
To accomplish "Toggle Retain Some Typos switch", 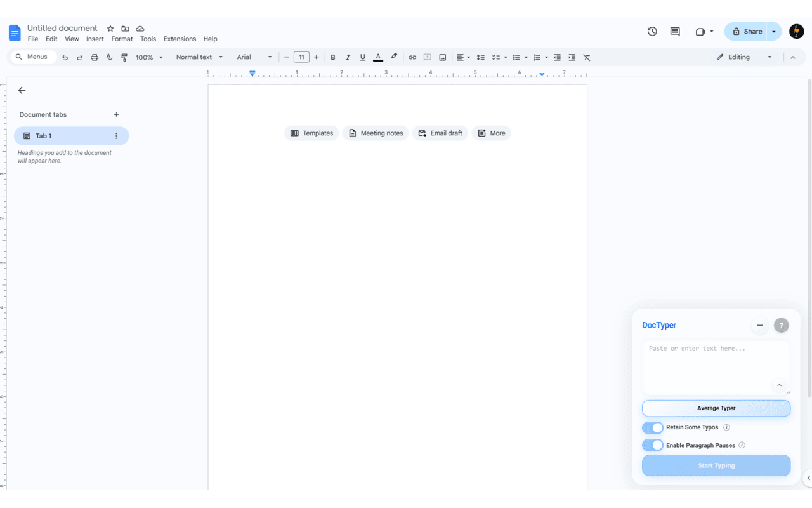I will click(x=652, y=427).
